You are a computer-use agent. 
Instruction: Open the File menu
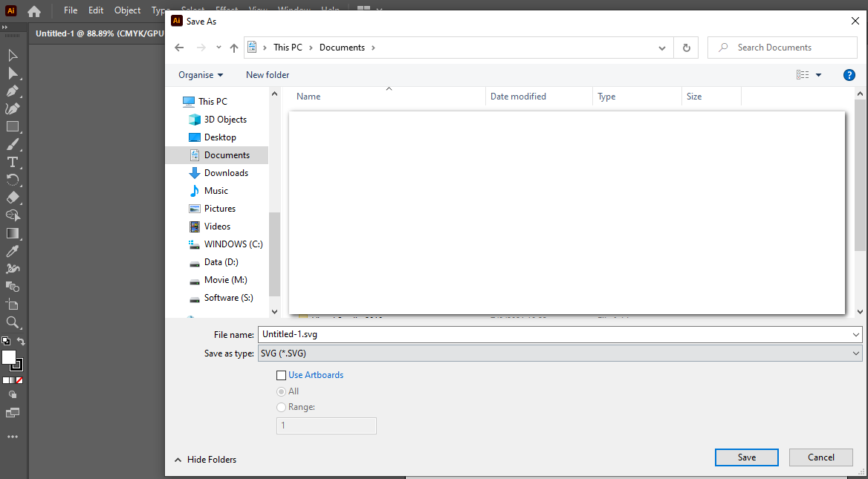click(71, 10)
